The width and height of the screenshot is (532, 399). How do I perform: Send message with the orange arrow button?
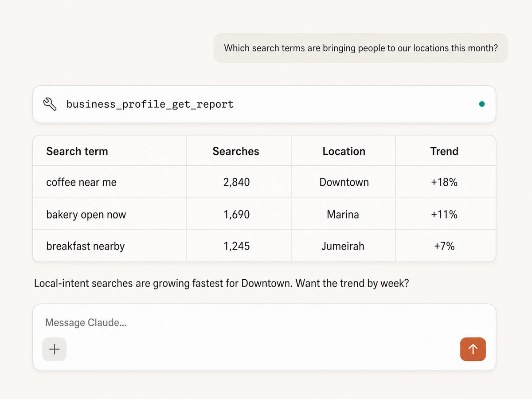473,349
